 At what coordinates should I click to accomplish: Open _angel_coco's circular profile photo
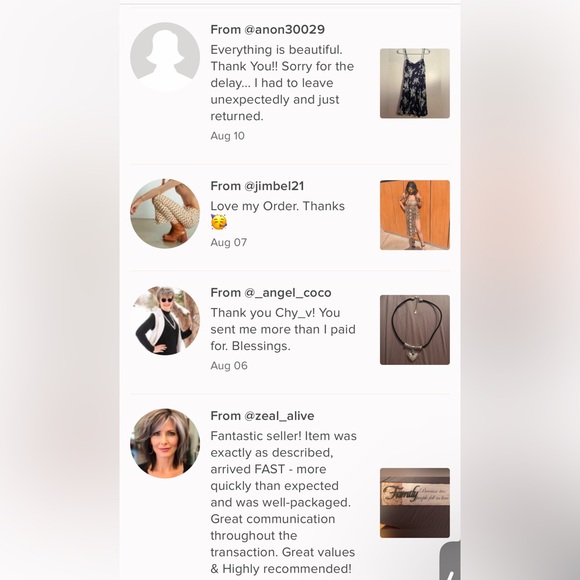165,320
